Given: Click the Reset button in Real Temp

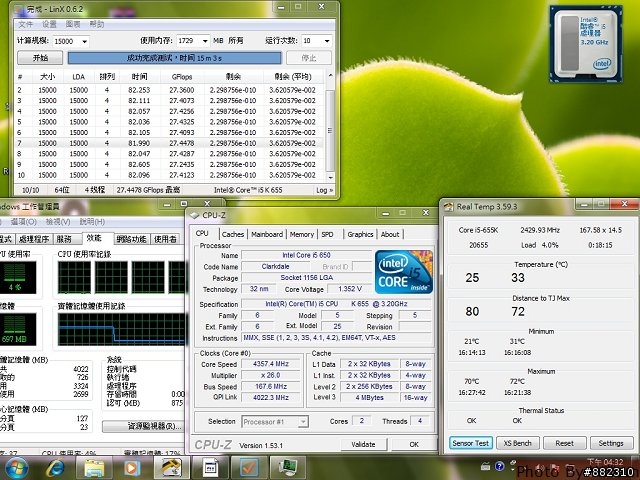Looking at the screenshot, I should pos(564,443).
